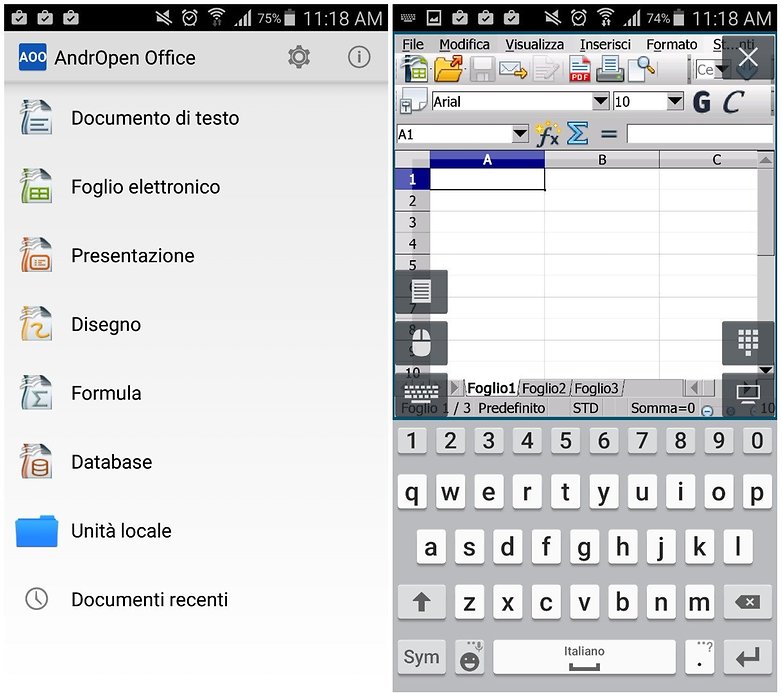Open the Formato menu
Viewport: 782px width, 697px height.
tap(672, 44)
